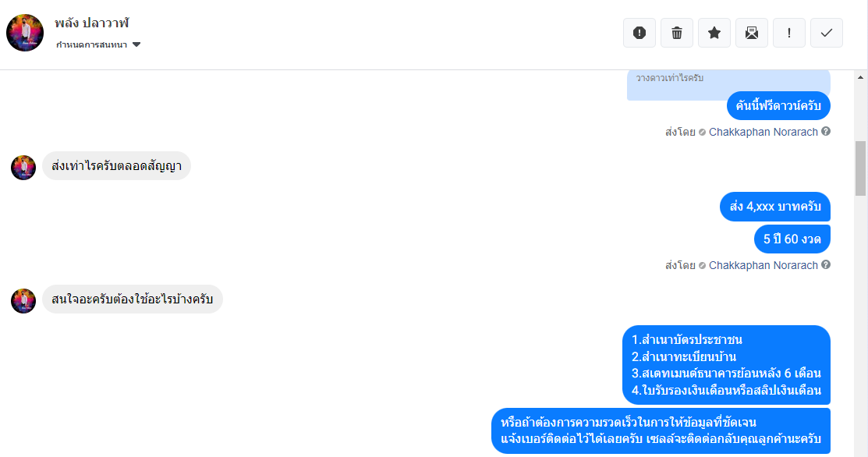Open the first Chakkaphan Norarach sender link
The height and width of the screenshot is (457, 868).
[763, 132]
